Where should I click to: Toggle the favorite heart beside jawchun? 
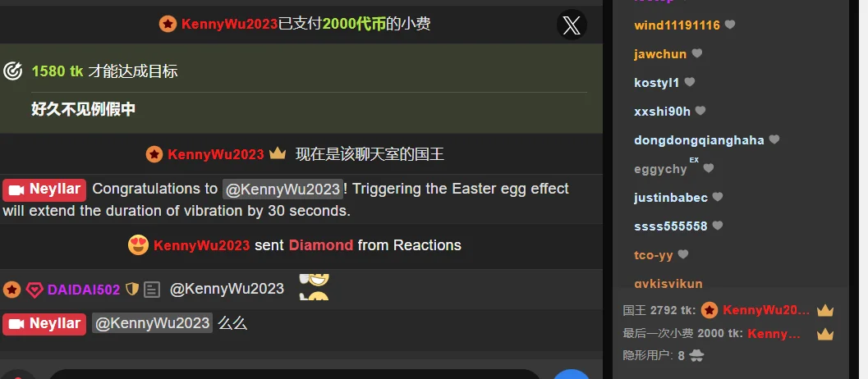[x=697, y=53]
